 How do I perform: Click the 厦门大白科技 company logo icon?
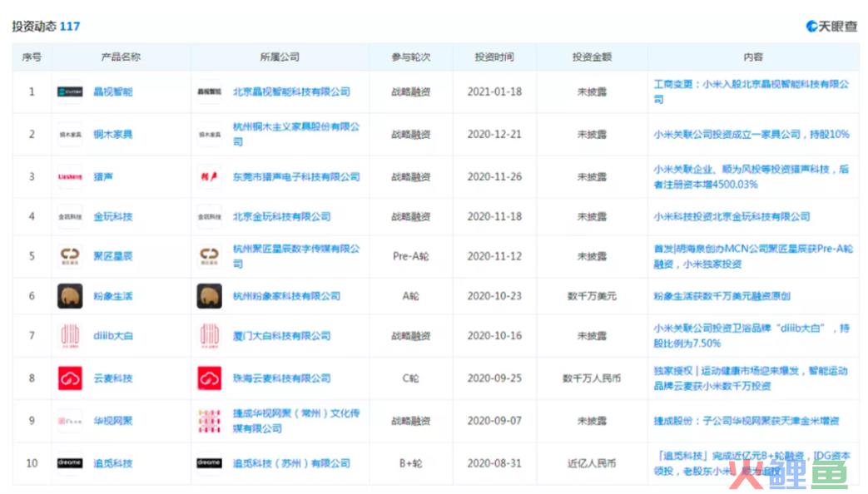tap(209, 336)
